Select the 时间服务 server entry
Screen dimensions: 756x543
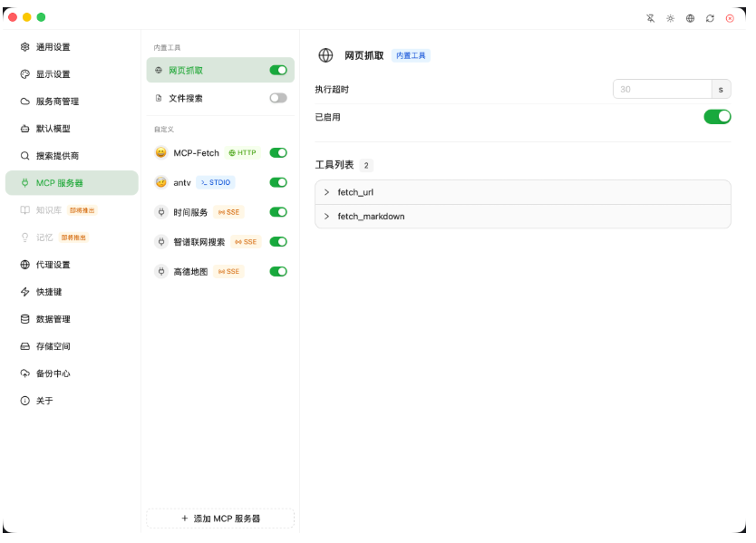pyautogui.click(x=220, y=212)
